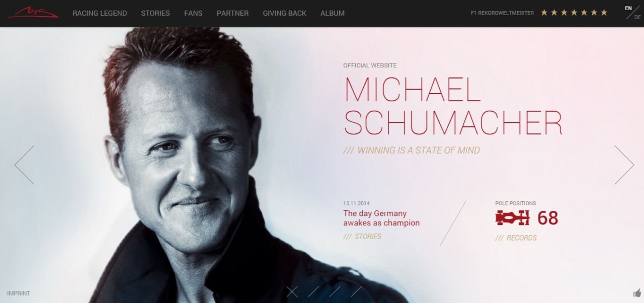Image resolution: width=644 pixels, height=303 pixels.
Task: Go to previous slide arrow
Action: coord(24,165)
